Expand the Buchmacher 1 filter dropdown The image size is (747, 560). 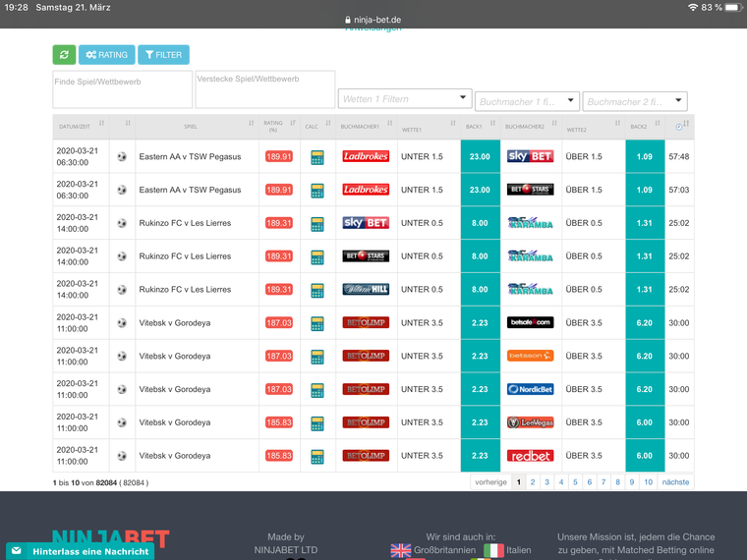[x=527, y=101]
